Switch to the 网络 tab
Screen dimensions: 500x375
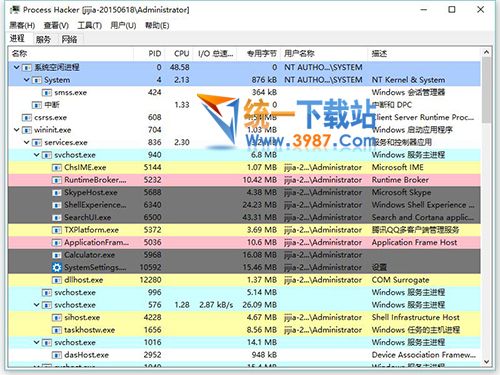coord(69,40)
